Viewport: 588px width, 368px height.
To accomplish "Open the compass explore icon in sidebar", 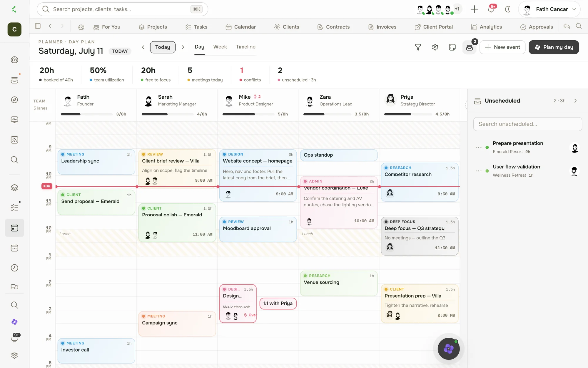I will 14,100.
